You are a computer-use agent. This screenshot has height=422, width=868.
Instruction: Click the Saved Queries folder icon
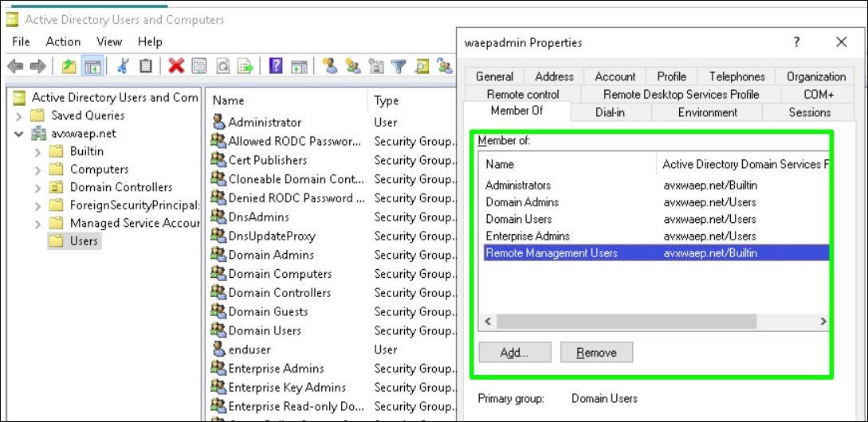[x=37, y=115]
